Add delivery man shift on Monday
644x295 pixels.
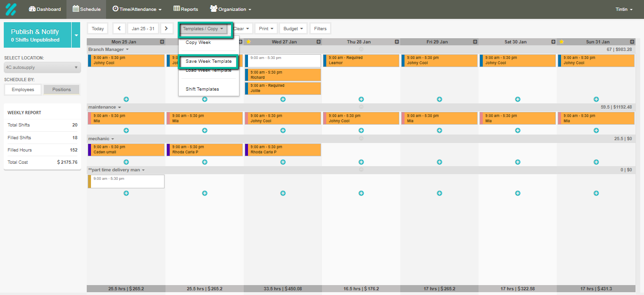[x=126, y=193]
